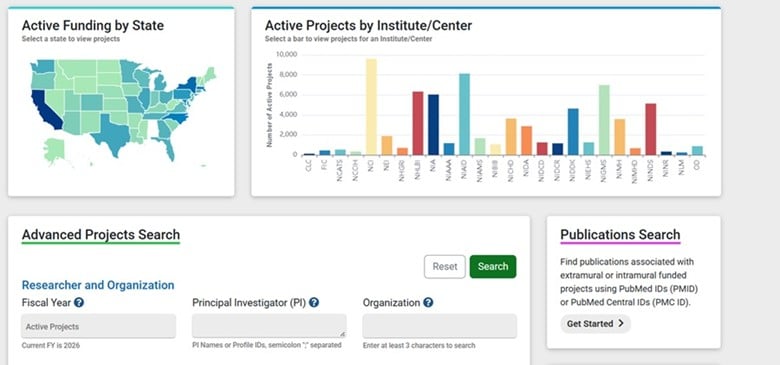
Task: Click the Advanced Projects Search heading
Action: [101, 235]
